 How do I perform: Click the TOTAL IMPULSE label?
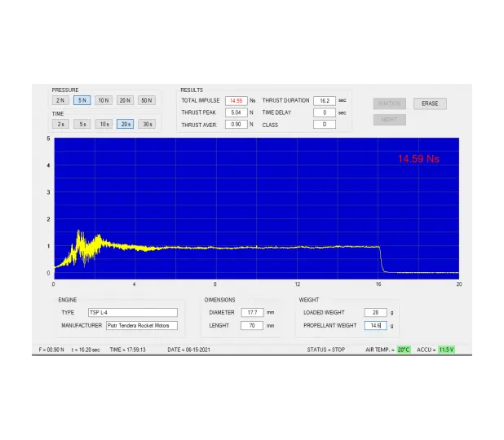[x=201, y=100]
